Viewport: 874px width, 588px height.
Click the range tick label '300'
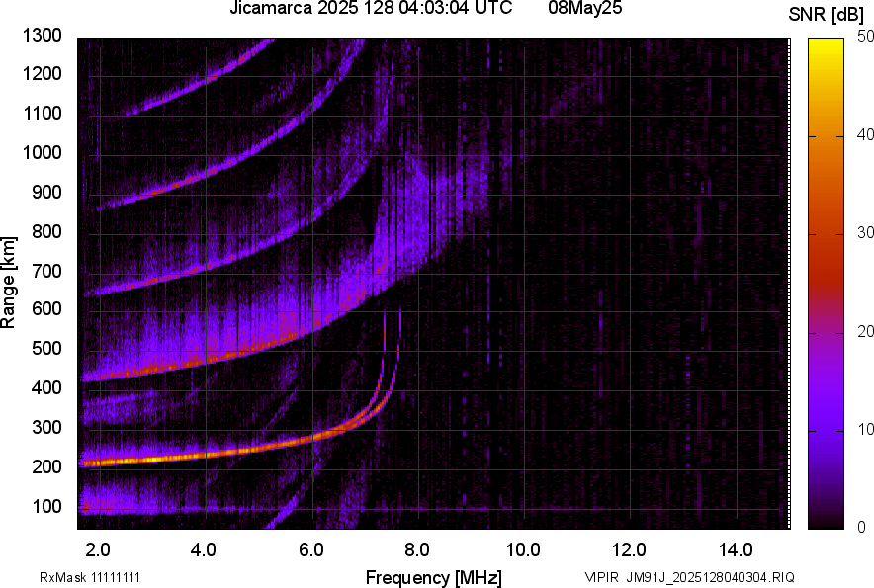46,427
